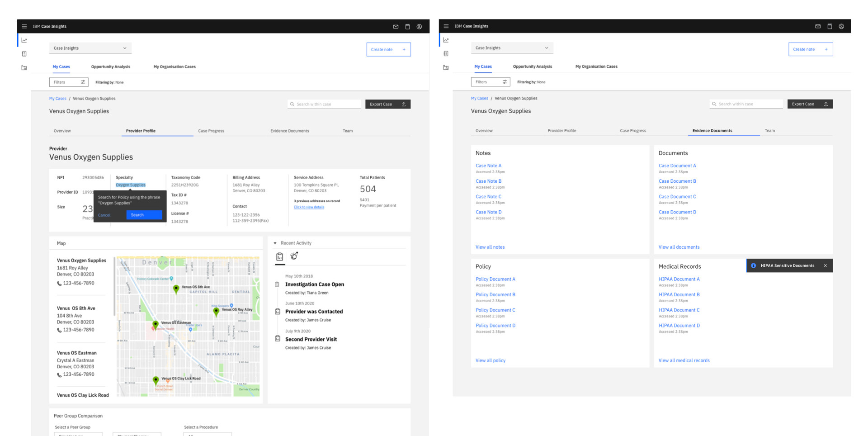
Task: Select document list icon in left sidebar
Action: point(24,54)
